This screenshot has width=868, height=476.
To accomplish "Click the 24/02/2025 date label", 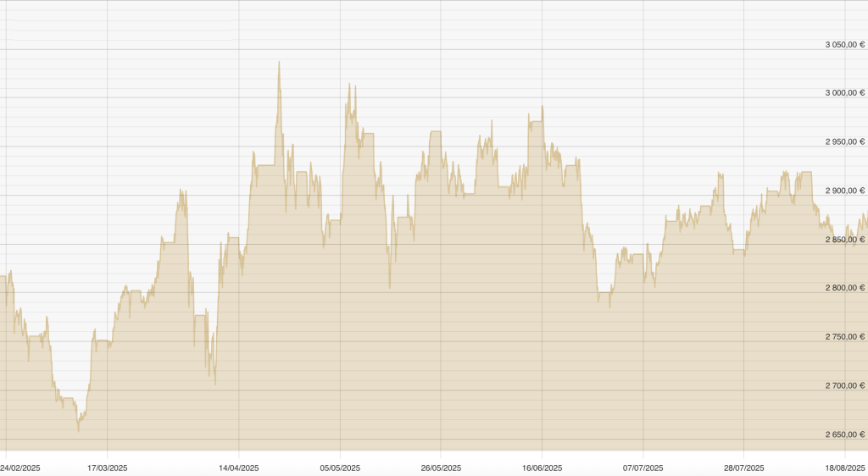I will coord(20,467).
